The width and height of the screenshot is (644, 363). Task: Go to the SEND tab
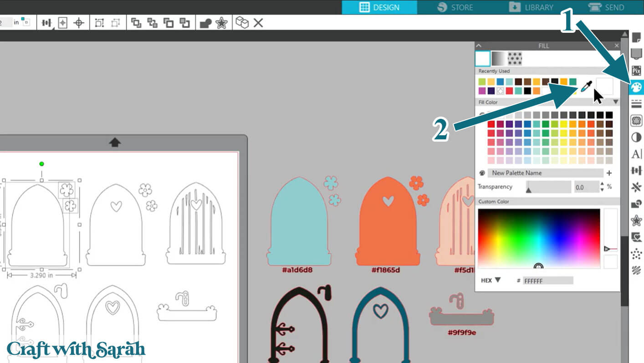[x=606, y=7]
